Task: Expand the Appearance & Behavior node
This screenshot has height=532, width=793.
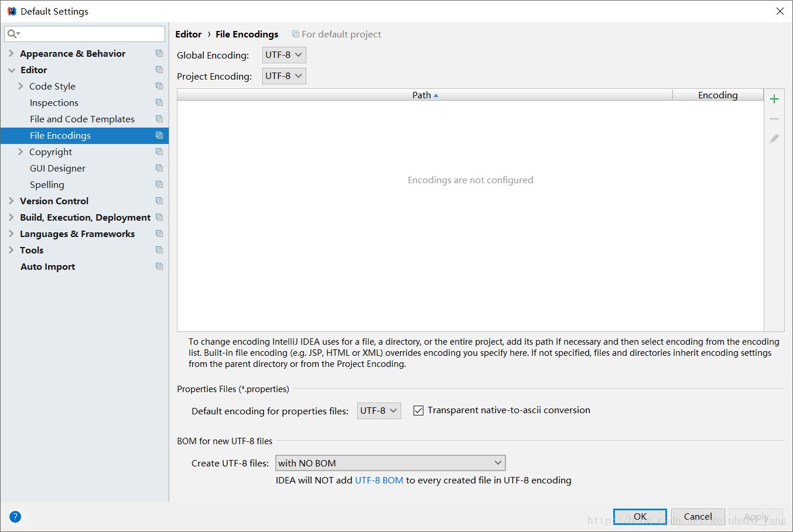Action: [x=11, y=53]
